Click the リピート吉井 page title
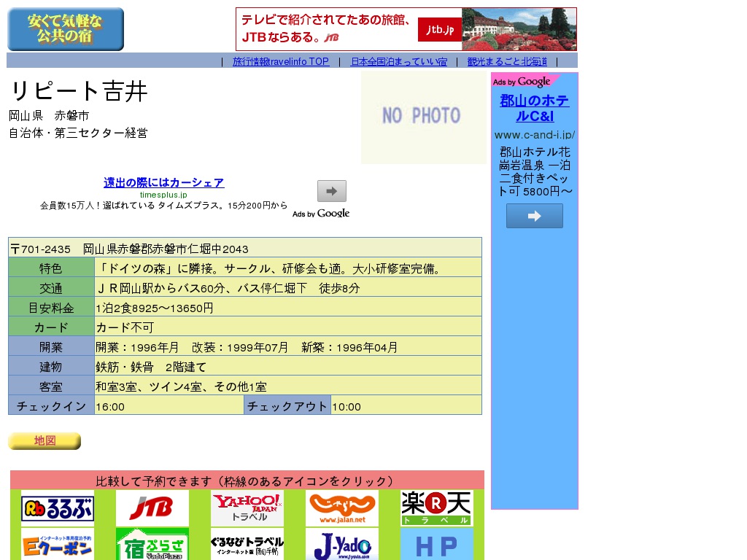Viewport: 747px width, 560px height. [x=79, y=91]
